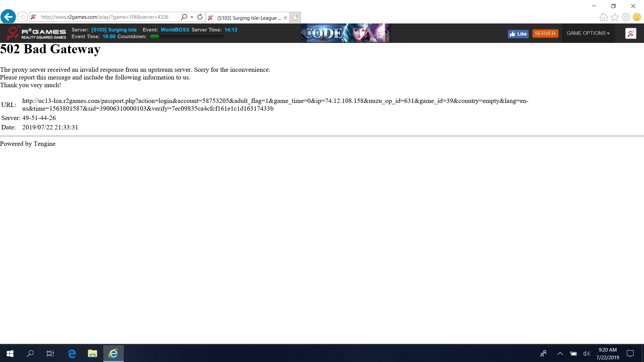The width and height of the screenshot is (644, 362).
Task: Click the browser forward arrow button
Action: tap(22, 17)
